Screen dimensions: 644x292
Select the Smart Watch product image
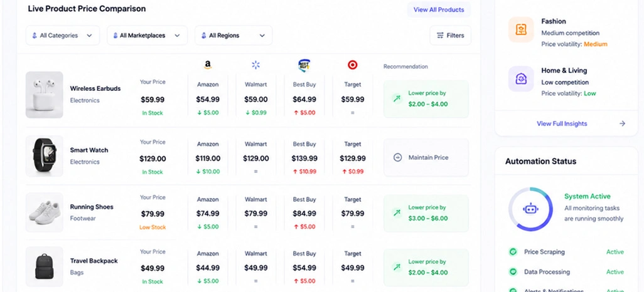(45, 156)
